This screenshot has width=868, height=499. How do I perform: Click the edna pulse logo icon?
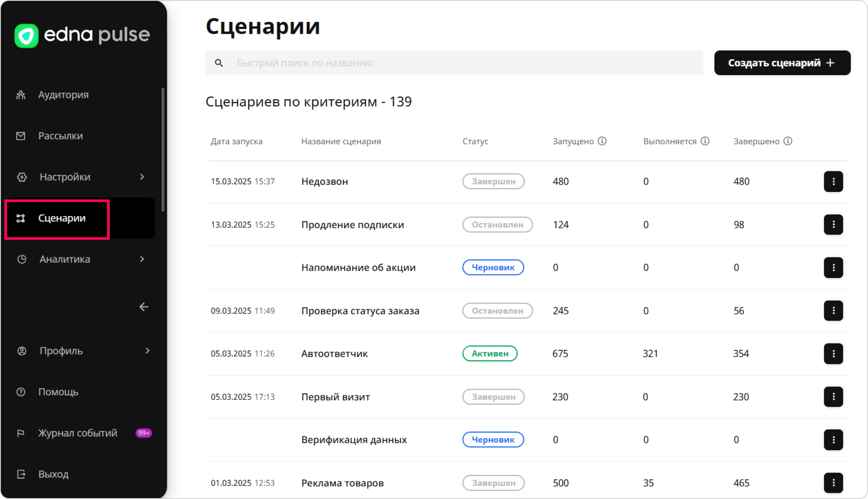coord(26,36)
